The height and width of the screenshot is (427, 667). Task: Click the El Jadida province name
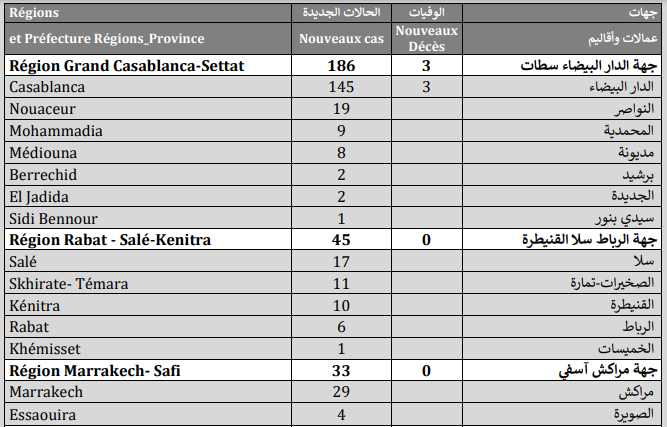[39, 195]
